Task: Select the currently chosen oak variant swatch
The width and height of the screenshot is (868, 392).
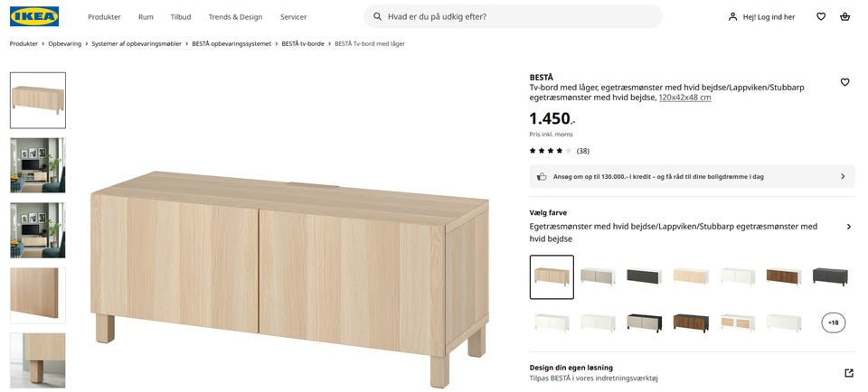Action: (x=552, y=276)
